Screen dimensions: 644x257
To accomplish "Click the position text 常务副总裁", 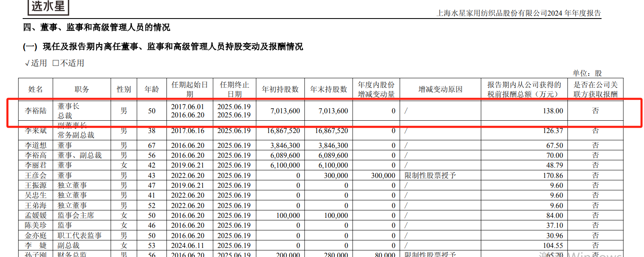I will [x=76, y=135].
